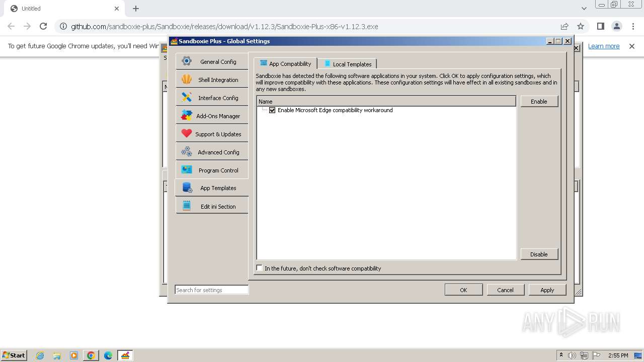Click the Name column header
The width and height of the screenshot is (644, 362).
[x=386, y=101]
